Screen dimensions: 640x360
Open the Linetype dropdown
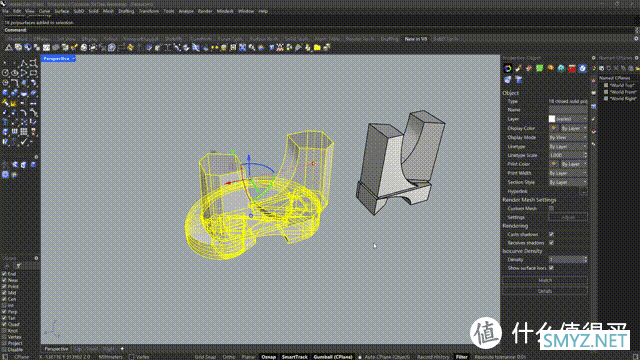click(568, 147)
